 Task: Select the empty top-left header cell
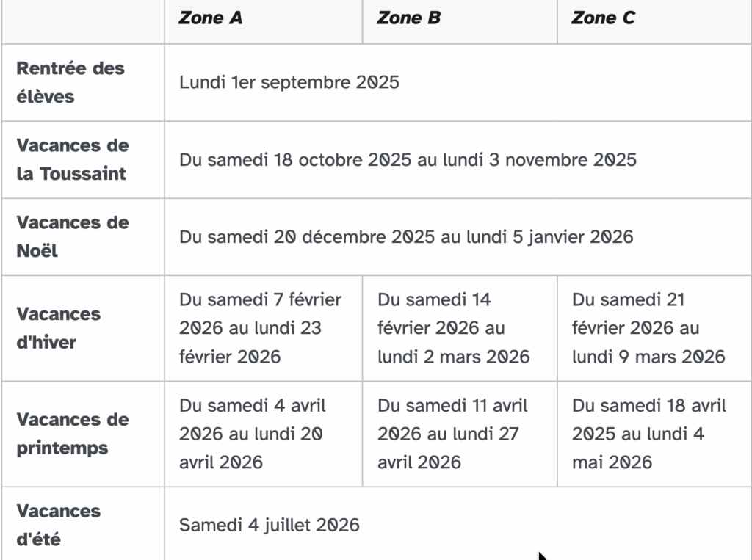[83, 22]
